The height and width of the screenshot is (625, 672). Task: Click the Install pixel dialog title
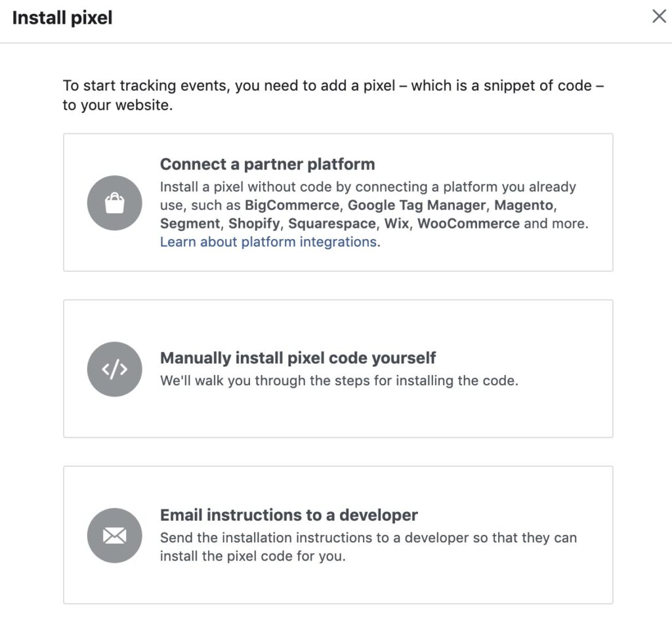click(61, 18)
